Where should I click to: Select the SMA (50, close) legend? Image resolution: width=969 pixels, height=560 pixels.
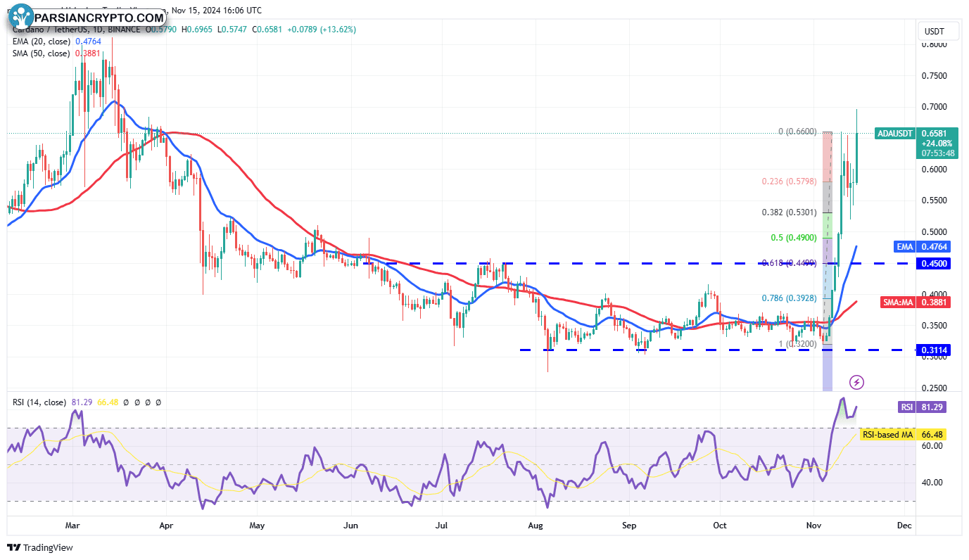pyautogui.click(x=41, y=53)
